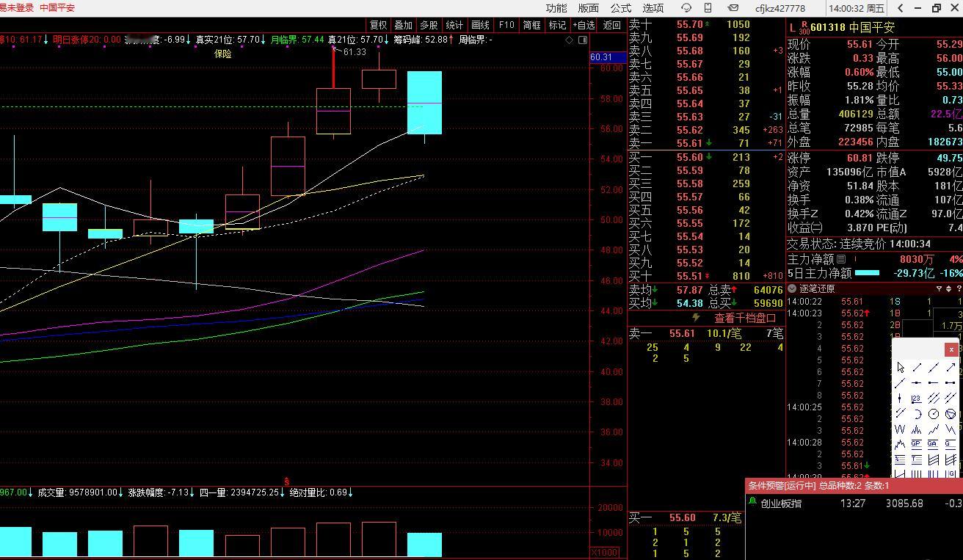Click the 买十 55.51 order row

pyautogui.click(x=706, y=276)
